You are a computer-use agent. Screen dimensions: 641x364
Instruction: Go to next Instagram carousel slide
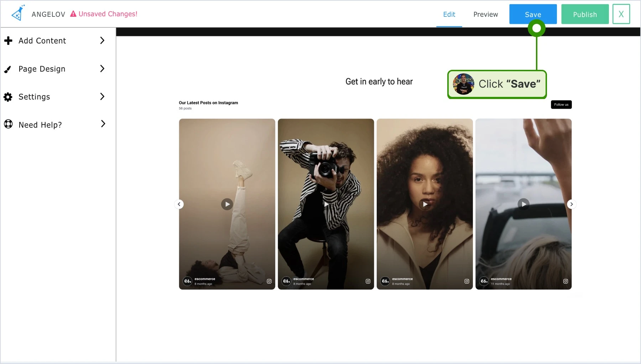click(572, 204)
